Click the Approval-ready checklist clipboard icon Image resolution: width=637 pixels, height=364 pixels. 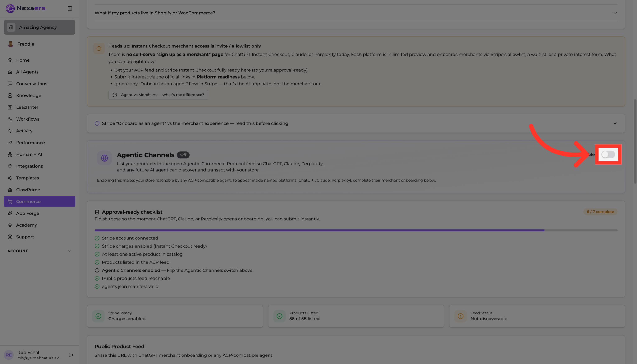(97, 212)
